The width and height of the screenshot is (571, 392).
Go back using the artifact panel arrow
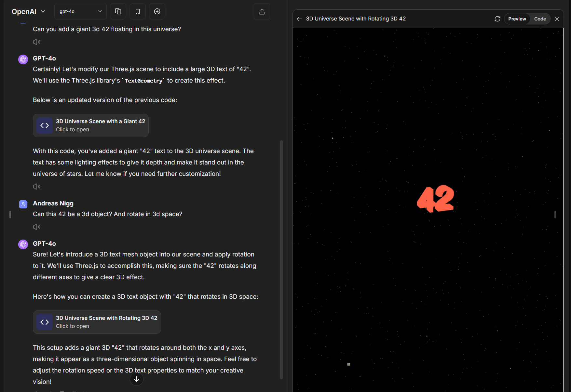click(x=299, y=19)
